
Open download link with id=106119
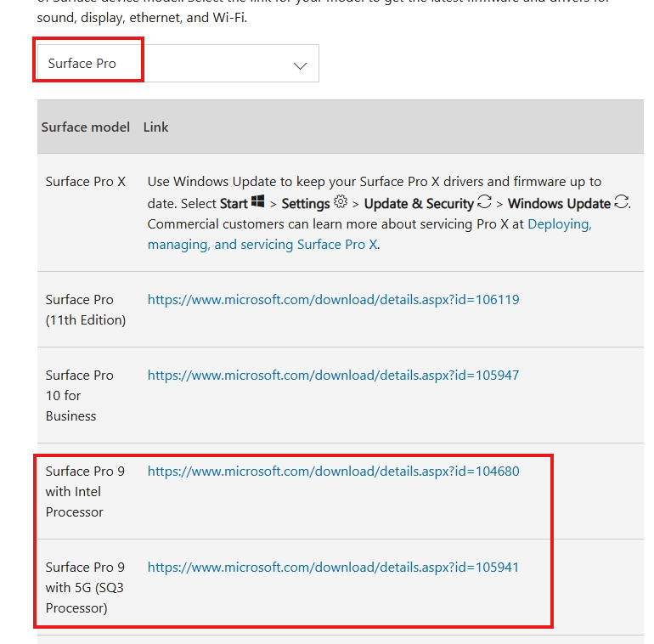(x=333, y=299)
